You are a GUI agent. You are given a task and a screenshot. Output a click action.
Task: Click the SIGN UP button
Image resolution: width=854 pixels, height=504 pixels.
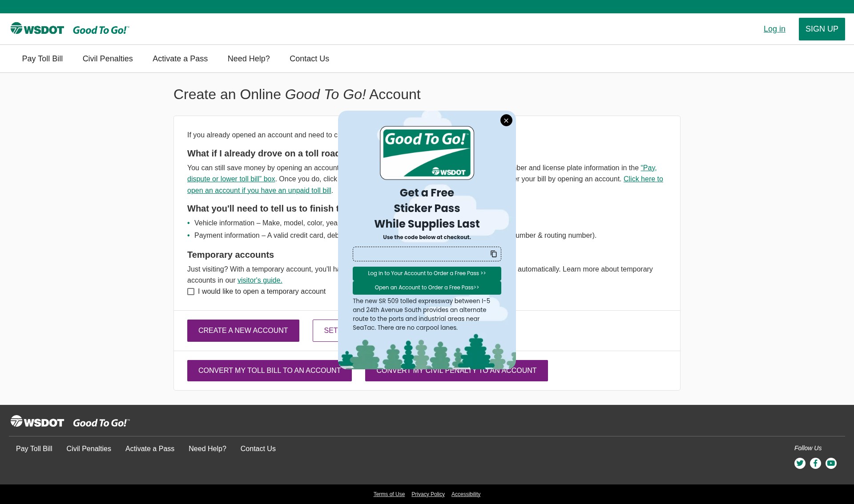(x=822, y=29)
